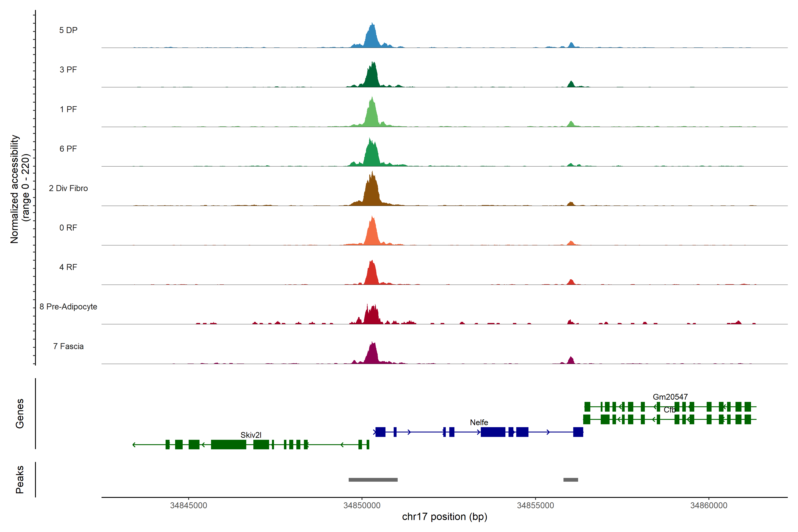Screen dimensions: 798x532
Task: Click the orange 0 RF main peak
Action: [x=373, y=232]
